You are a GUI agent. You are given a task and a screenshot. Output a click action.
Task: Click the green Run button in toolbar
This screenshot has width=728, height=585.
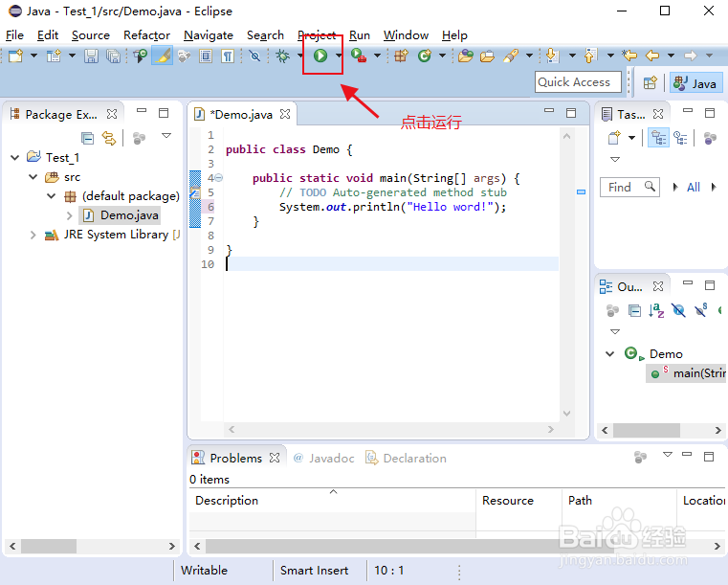pos(320,56)
